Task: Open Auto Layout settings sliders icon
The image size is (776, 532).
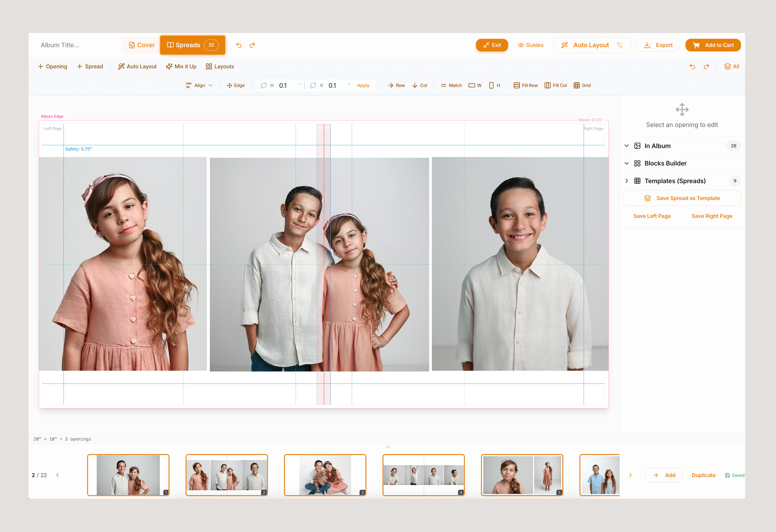Action: coord(620,45)
